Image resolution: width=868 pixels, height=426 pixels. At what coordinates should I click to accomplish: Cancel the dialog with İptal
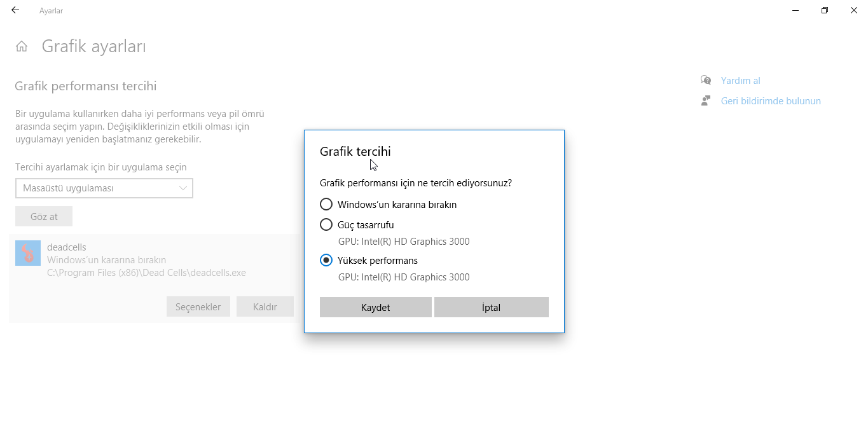click(x=491, y=307)
